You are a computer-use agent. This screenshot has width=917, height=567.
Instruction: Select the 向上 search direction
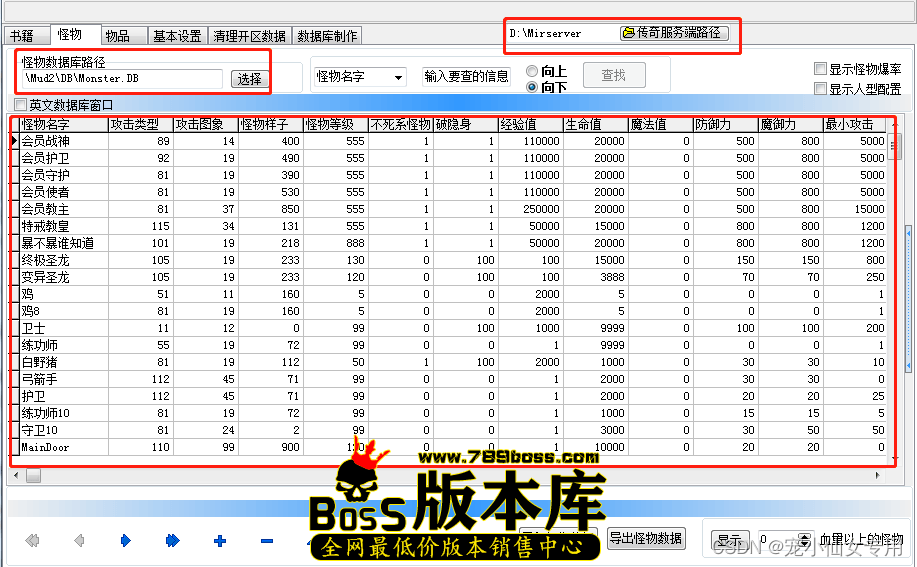pyautogui.click(x=532, y=72)
